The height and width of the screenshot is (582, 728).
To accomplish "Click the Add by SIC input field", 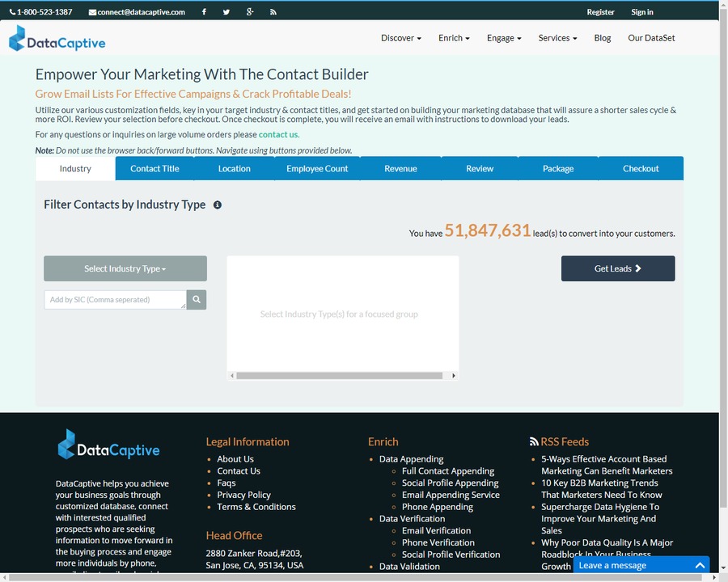I will pos(115,300).
